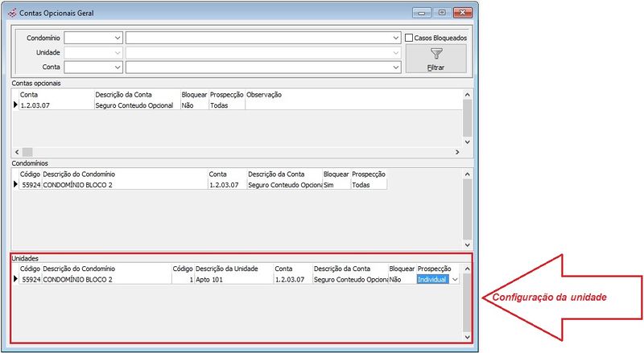Viewport: 644px width, 353px height.
Task: Select the CONDOMÍNIO BLOCO 2 row in Condomínios
Action: pos(78,184)
